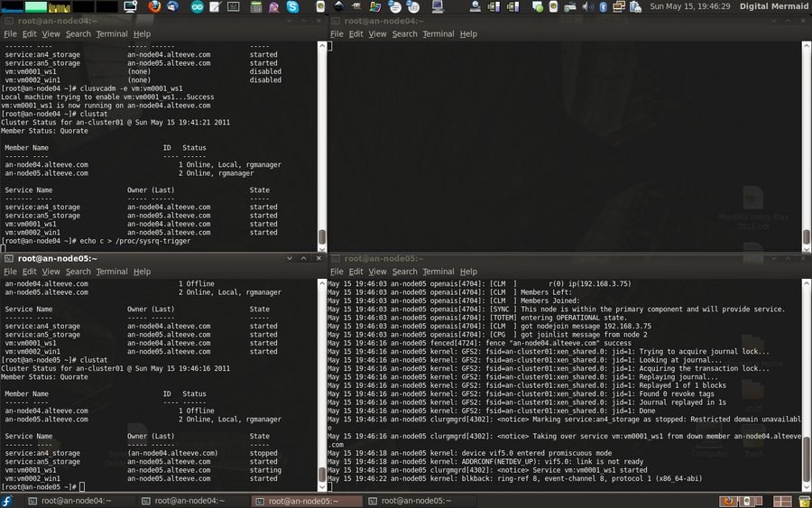
Task: Click the computer workstation icon in panel
Action: (438, 6)
